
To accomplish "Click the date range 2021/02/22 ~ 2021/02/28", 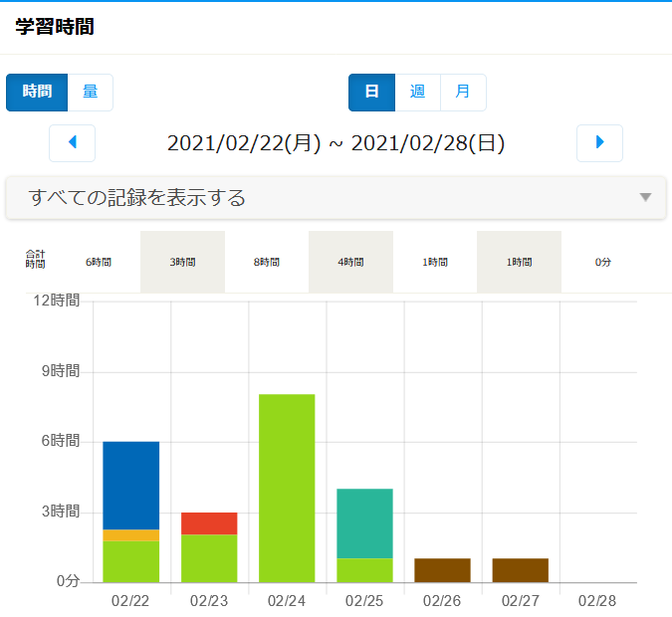I will tap(336, 143).
